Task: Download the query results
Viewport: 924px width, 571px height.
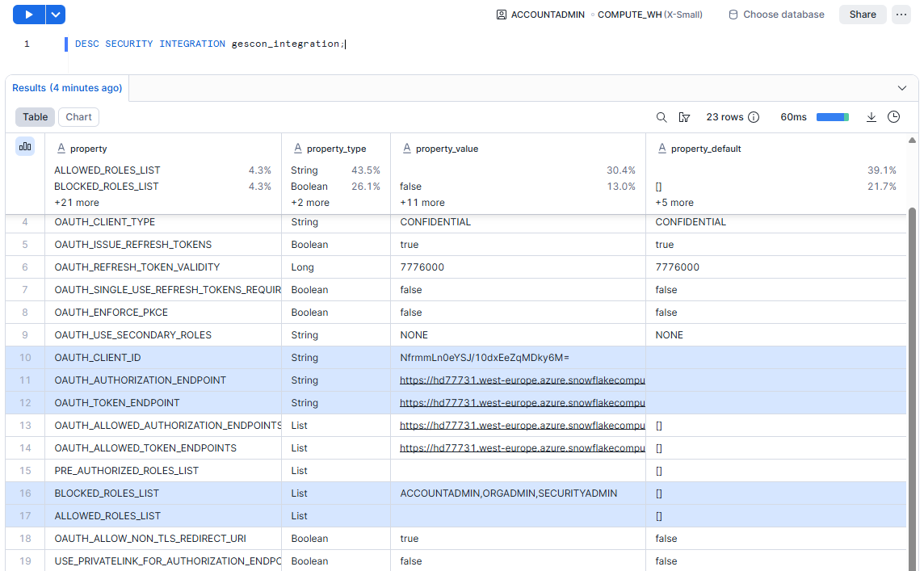Action: coord(871,117)
